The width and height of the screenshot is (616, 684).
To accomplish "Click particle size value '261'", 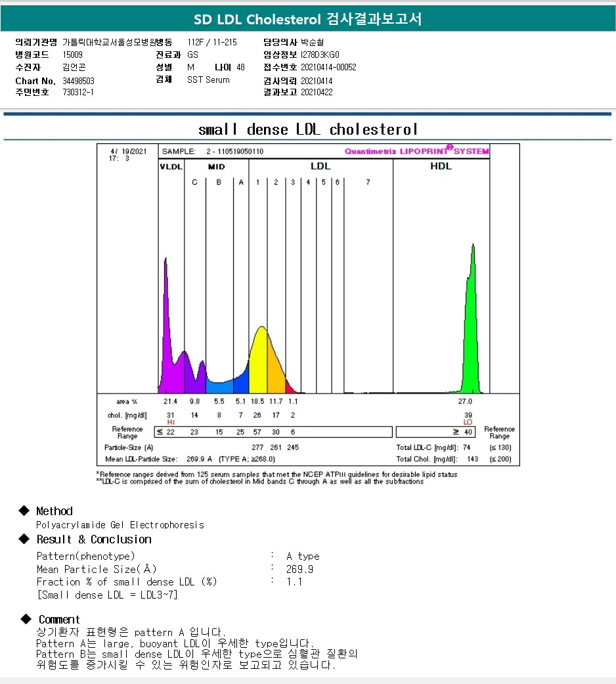I will click(276, 447).
